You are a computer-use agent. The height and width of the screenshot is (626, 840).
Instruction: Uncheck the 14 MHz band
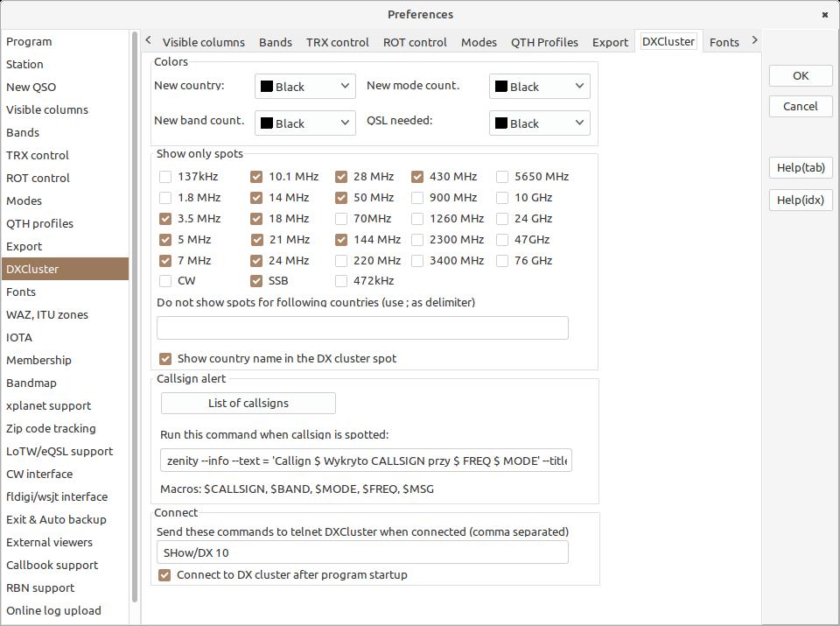coord(256,198)
